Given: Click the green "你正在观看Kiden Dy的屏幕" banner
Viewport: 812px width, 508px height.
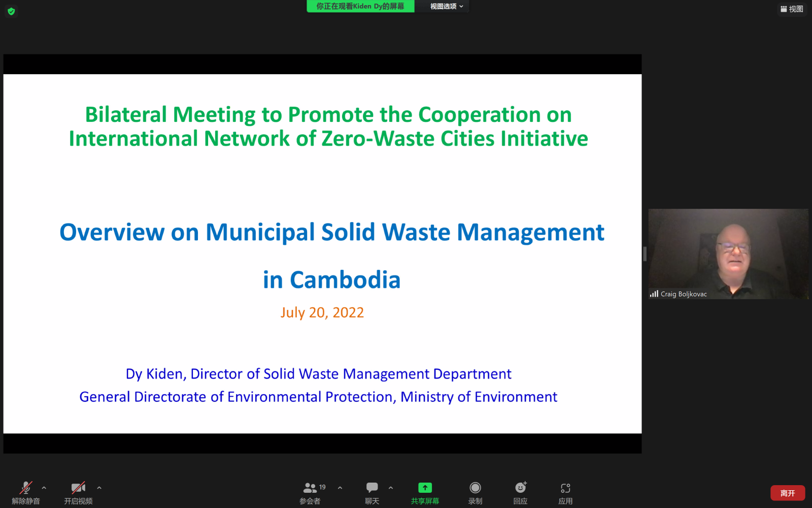Looking at the screenshot, I should tap(360, 6).
